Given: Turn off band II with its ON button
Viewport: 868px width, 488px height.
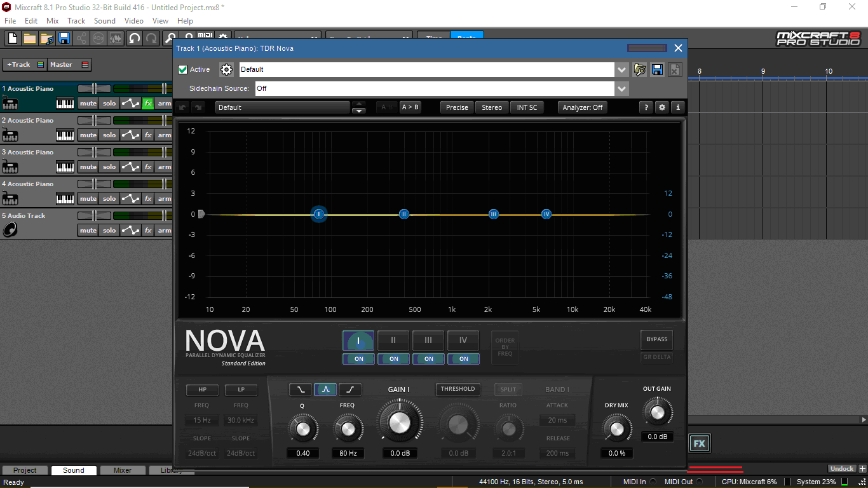Looking at the screenshot, I should tap(393, 359).
